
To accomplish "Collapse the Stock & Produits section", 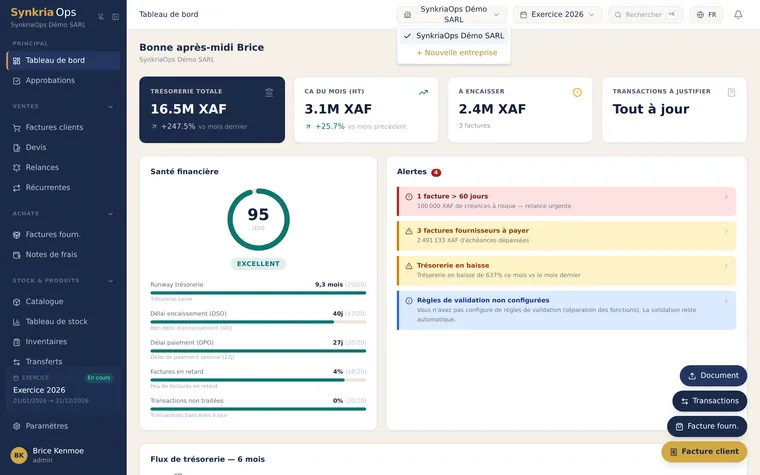I will [111, 281].
